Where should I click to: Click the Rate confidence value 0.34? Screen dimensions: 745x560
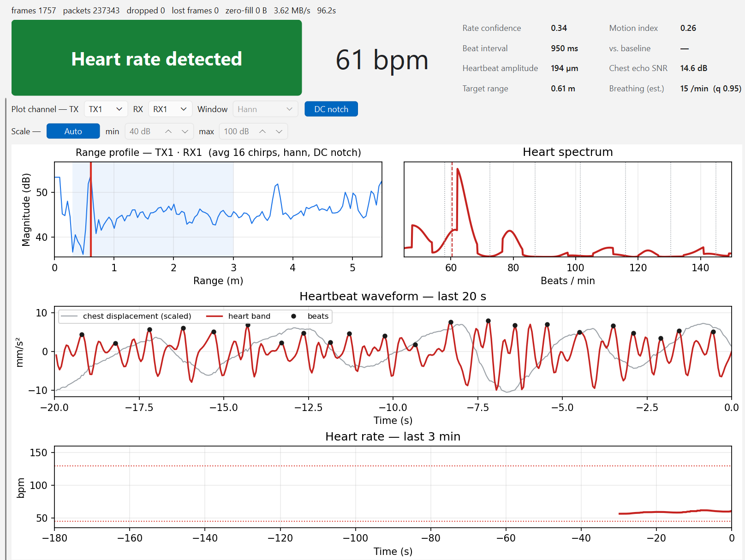(x=559, y=28)
